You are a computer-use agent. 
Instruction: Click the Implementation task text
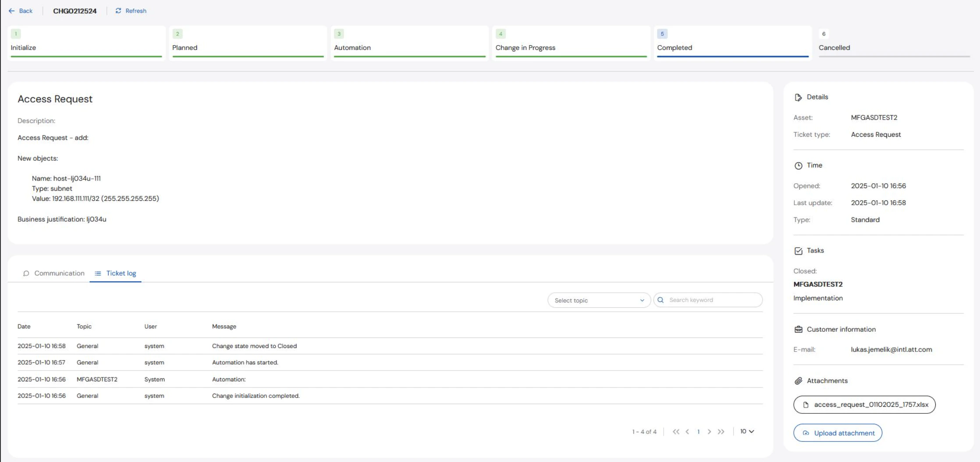coord(818,299)
